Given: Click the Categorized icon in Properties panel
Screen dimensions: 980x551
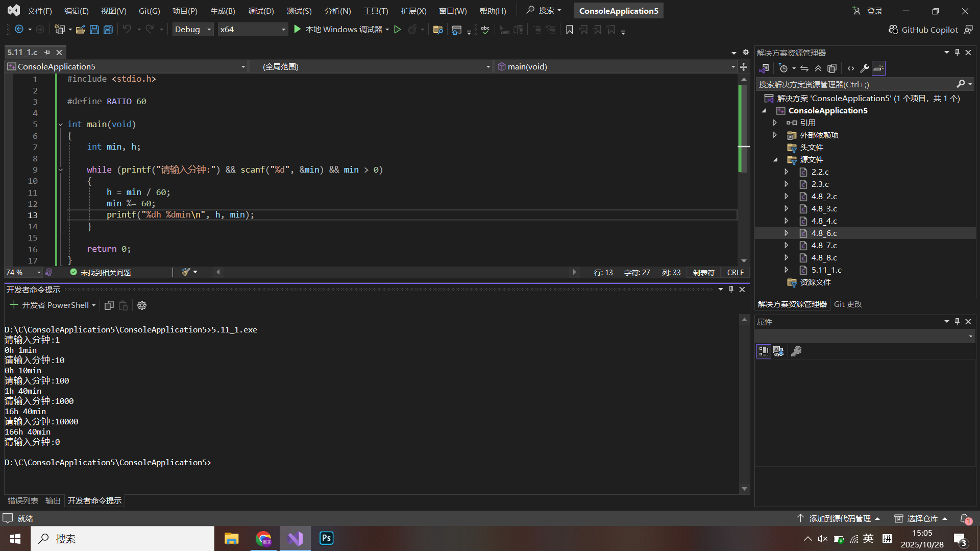Looking at the screenshot, I should tap(764, 351).
